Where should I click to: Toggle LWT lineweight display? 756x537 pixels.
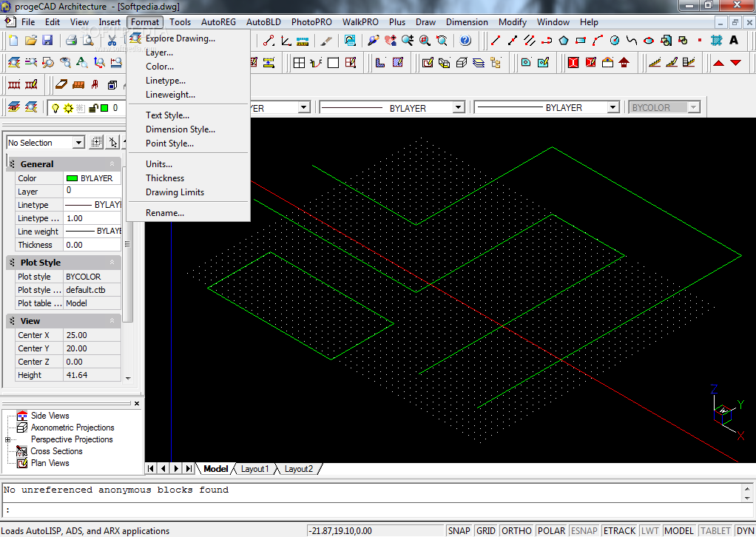tap(649, 531)
